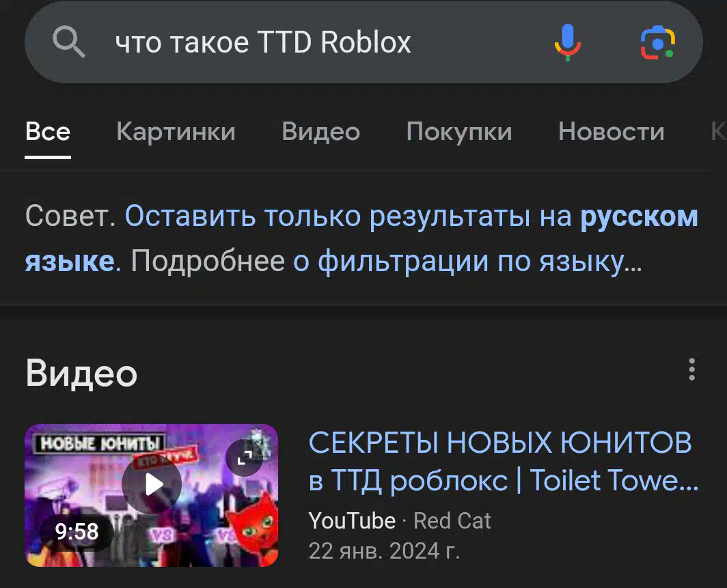Switch to the Видео tab
The width and height of the screenshot is (727, 588).
321,132
